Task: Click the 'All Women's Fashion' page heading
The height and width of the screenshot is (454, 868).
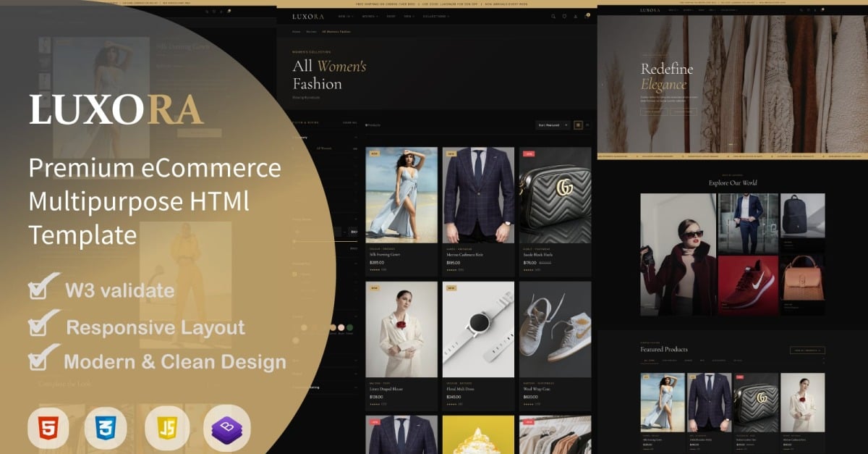Action: click(329, 75)
